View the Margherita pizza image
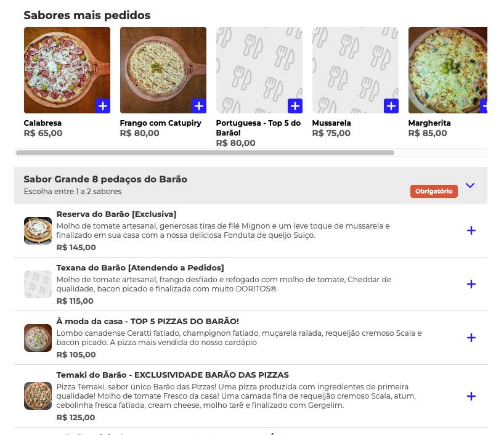504x435 pixels. 448,70
